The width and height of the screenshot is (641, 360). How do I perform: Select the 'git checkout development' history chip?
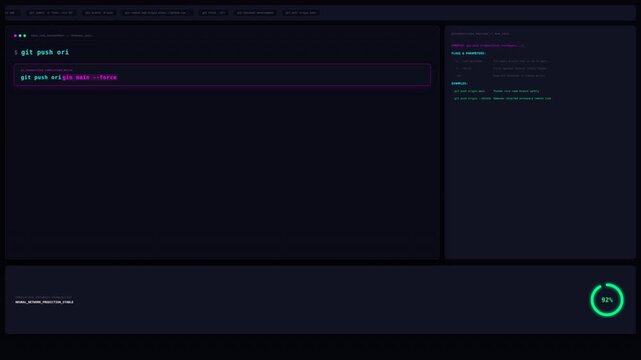click(x=256, y=13)
